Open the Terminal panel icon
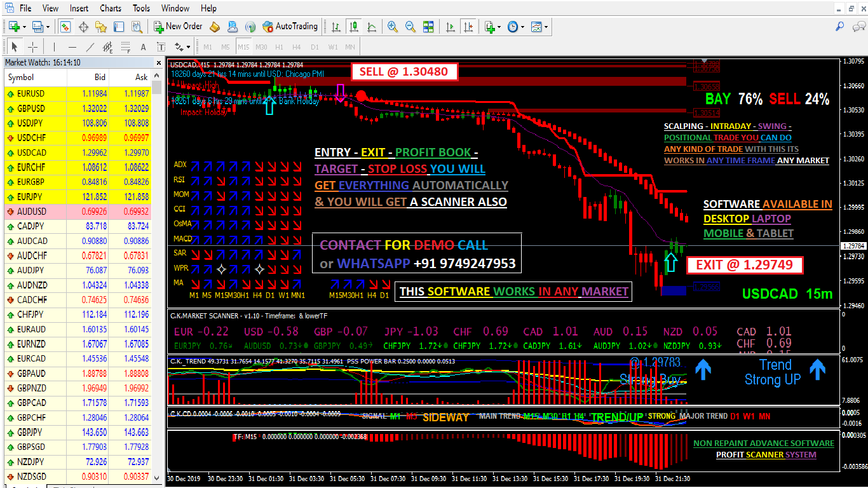Screen dimensions: 868x488 point(119,27)
